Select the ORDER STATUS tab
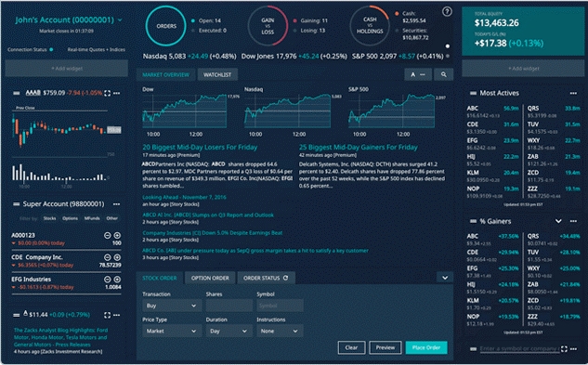 pyautogui.click(x=266, y=278)
